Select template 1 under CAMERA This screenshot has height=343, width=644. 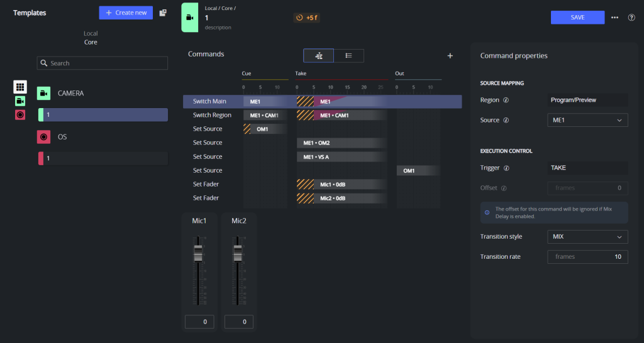pos(103,114)
